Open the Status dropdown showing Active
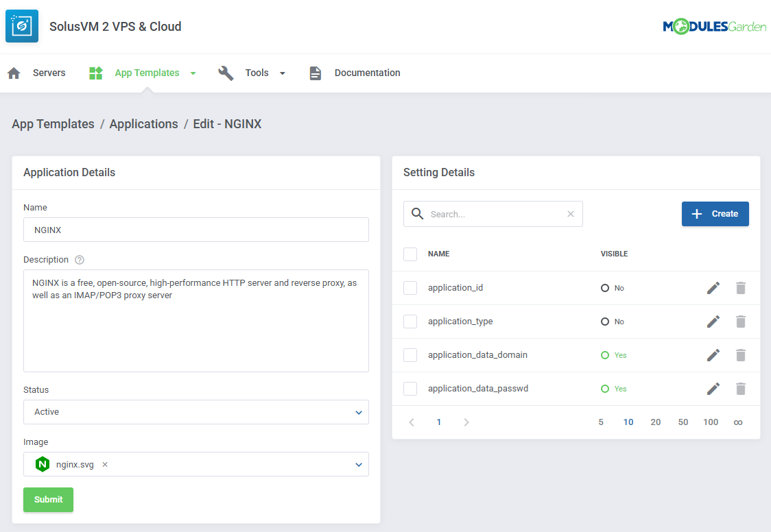Viewport: 771px width, 532px height. [196, 412]
